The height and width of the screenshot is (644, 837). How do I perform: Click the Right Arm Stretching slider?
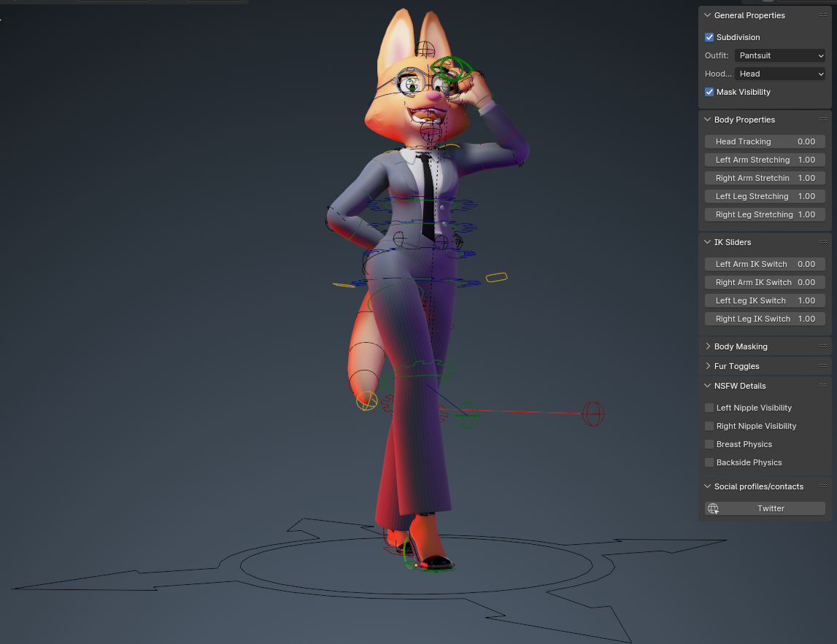click(x=765, y=178)
